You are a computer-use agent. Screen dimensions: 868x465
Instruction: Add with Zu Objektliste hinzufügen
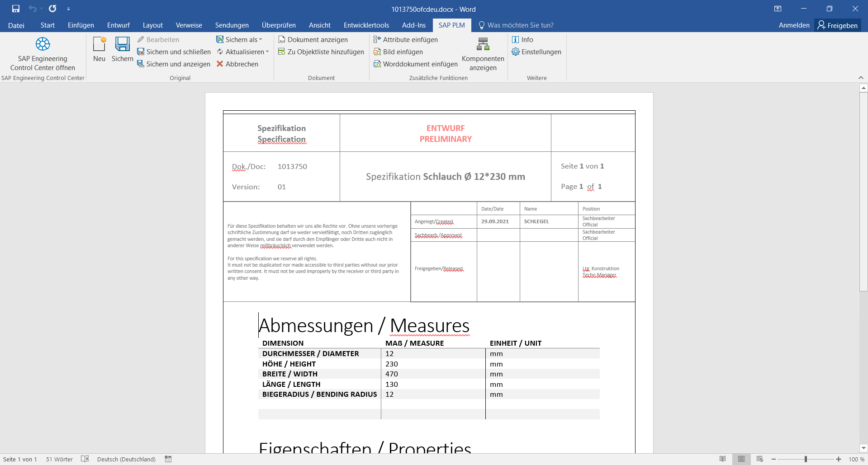(321, 52)
